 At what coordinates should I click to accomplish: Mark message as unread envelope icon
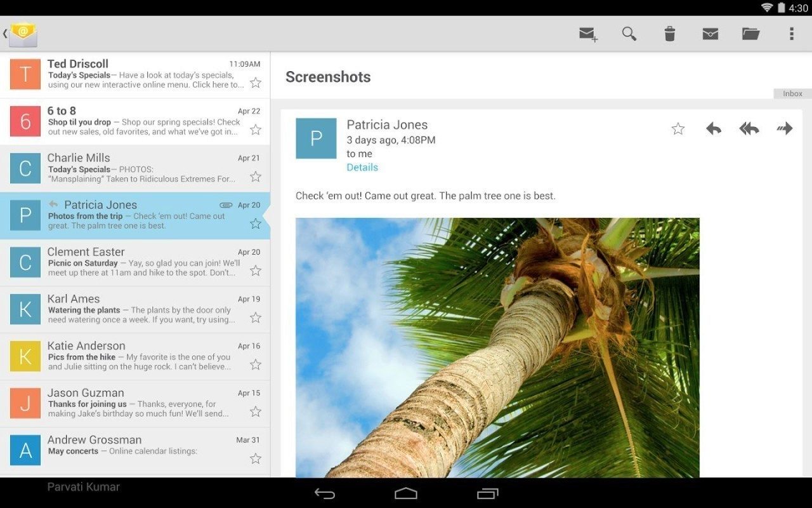click(710, 34)
